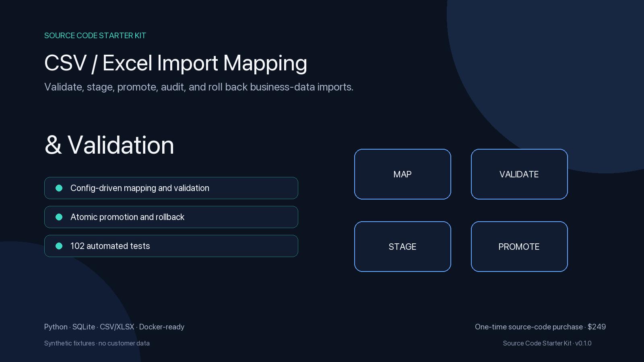This screenshot has height=362, width=644.
Task: Click the green dot beside 102 automated tests
Action: coord(59,246)
